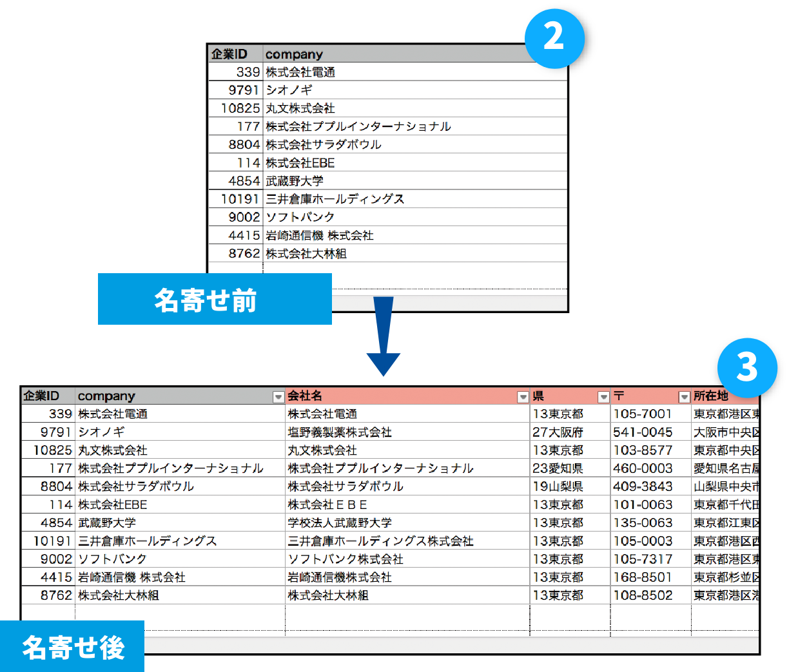Click 企業ID 339 in the upper table

(236, 72)
